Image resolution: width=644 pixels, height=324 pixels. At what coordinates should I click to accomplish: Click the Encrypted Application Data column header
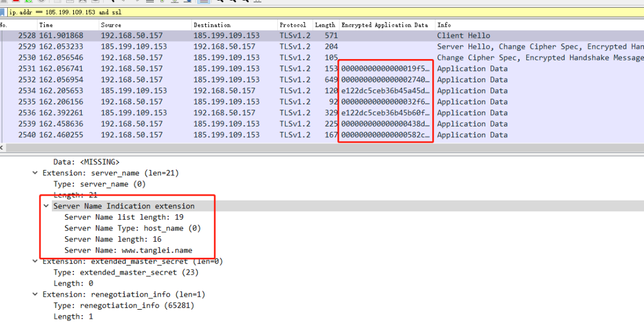388,25
